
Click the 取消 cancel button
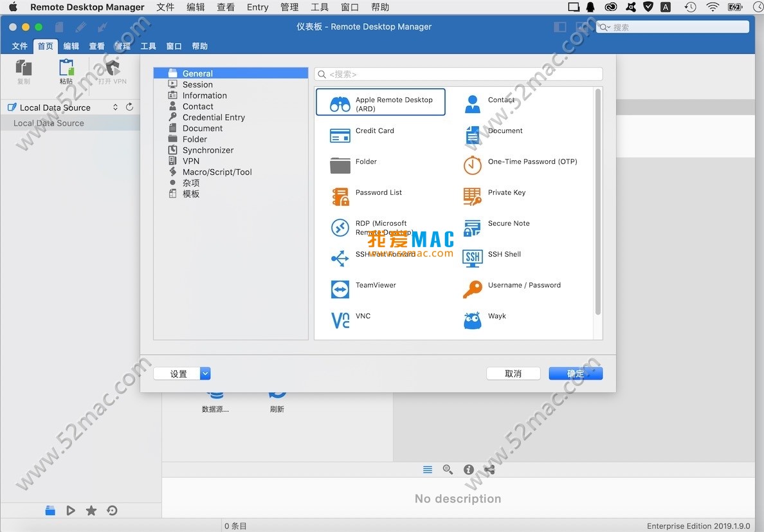click(x=513, y=374)
